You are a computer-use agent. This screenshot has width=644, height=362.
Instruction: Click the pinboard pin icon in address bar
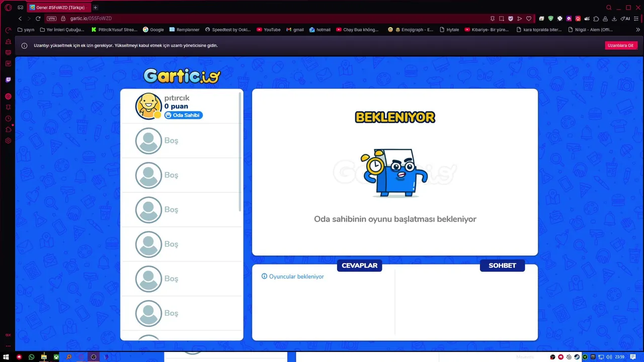pos(493,19)
